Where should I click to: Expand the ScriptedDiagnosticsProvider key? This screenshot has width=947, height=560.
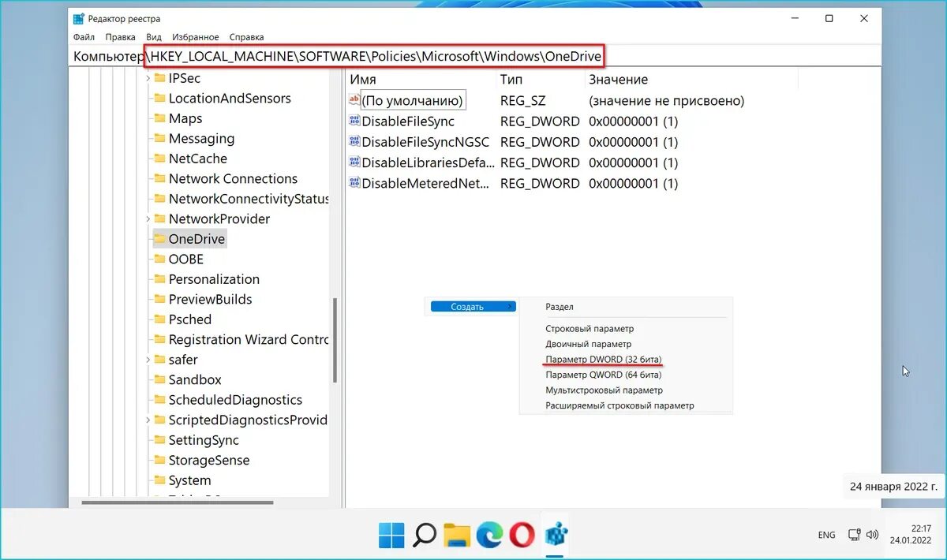tap(148, 420)
